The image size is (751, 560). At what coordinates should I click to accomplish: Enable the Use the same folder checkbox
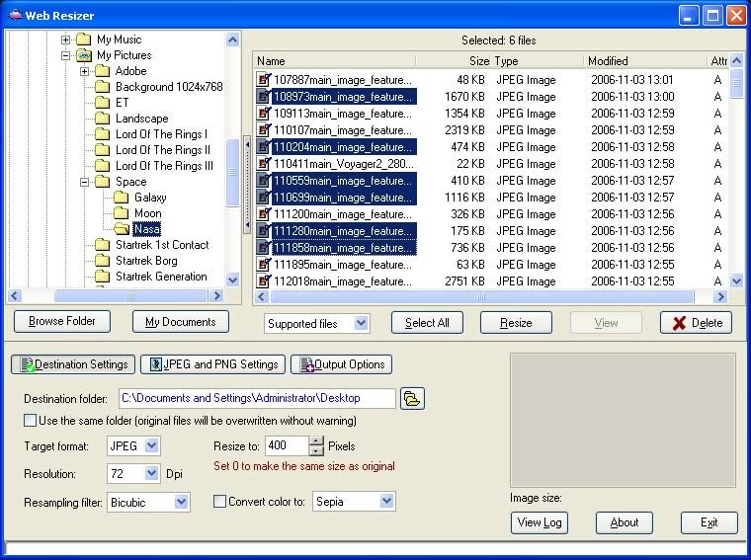pos(31,421)
